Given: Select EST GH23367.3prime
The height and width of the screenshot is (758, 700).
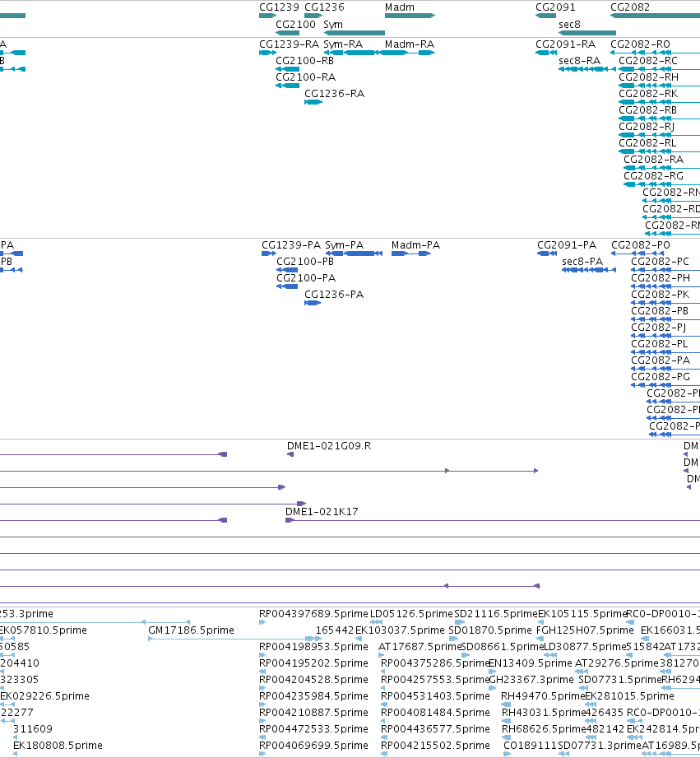Looking at the screenshot, I should [492, 688].
